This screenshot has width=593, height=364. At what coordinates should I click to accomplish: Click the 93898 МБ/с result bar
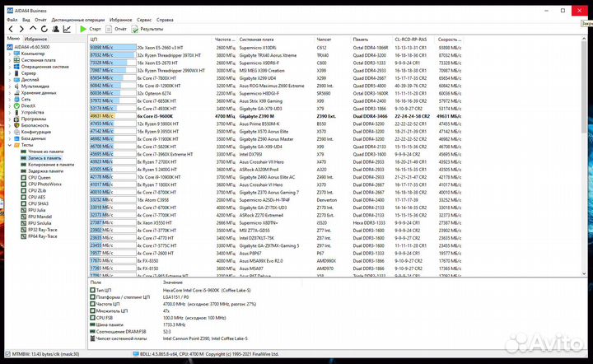pyautogui.click(x=113, y=48)
